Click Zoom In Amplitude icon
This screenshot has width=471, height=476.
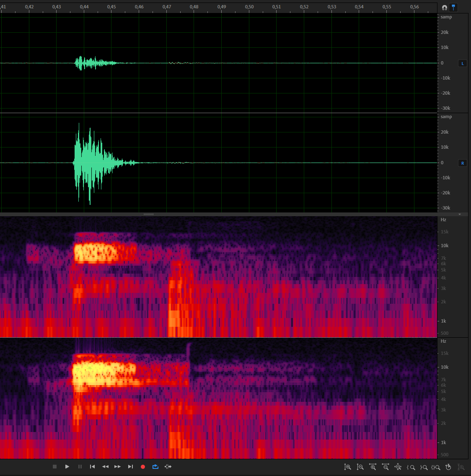pos(347,467)
